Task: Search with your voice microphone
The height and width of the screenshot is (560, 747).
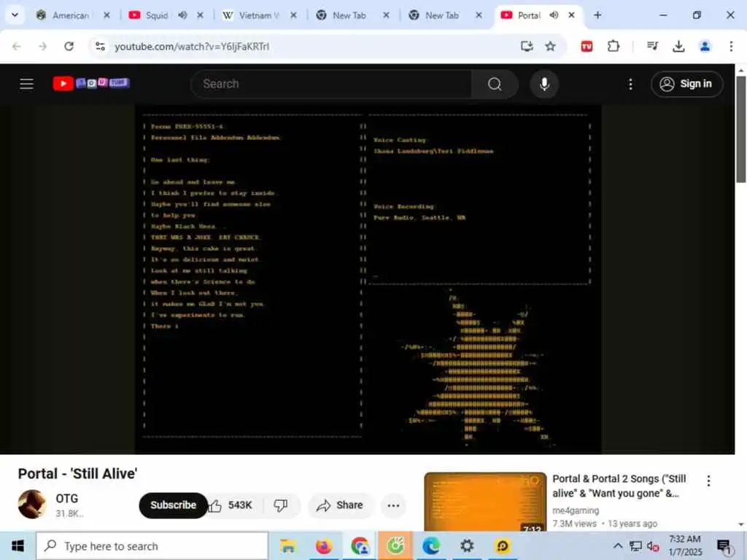Action: coord(544,84)
